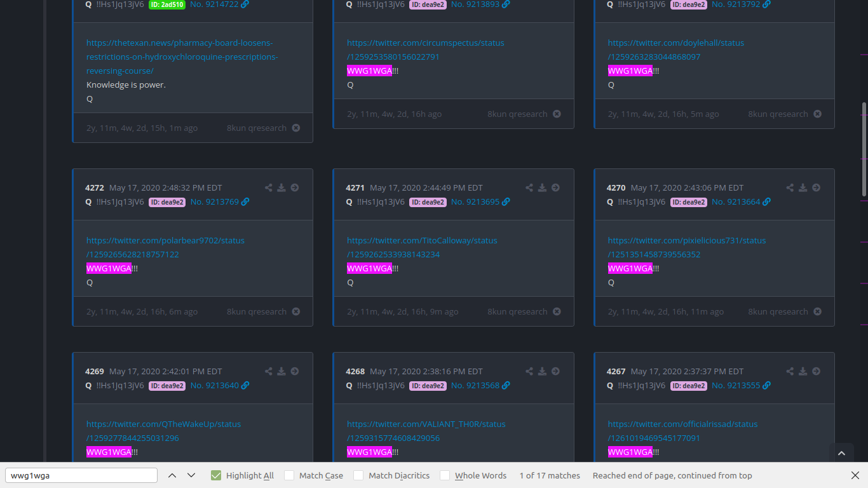Click chain link icon beside No. 9213769

pos(245,201)
